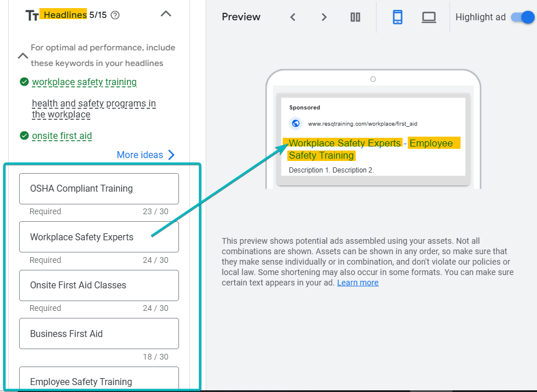Edit the Employee Safety Training headline
The image size is (537, 392).
tap(99, 380)
